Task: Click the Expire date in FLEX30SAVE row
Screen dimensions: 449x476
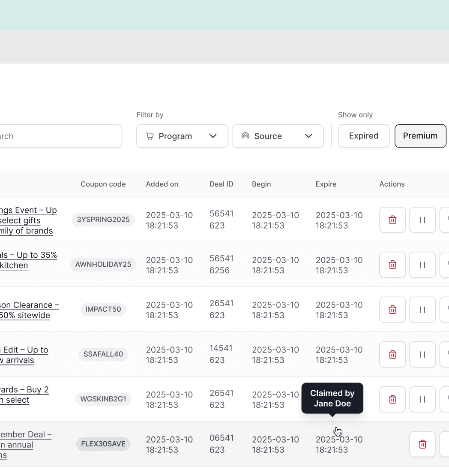Action: tap(339, 445)
